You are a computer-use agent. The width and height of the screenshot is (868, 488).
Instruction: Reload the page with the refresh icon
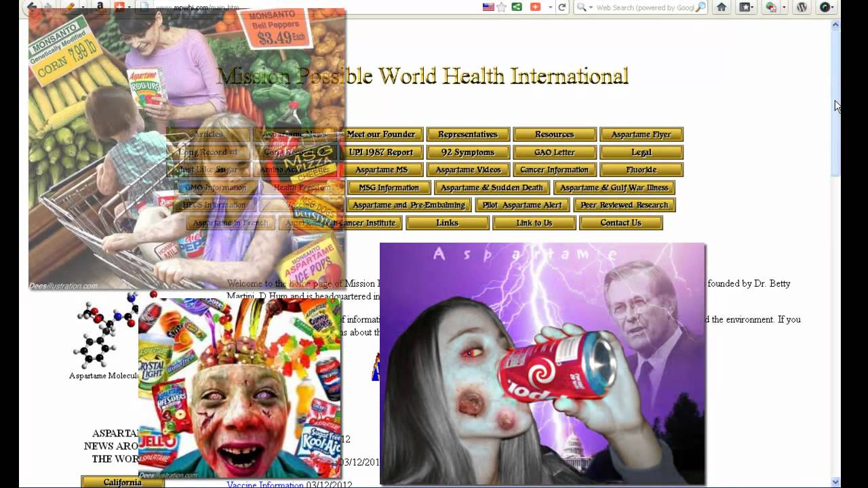(562, 7)
